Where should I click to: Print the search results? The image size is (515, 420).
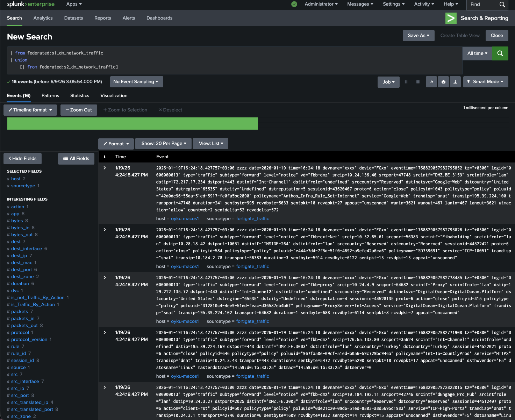443,82
